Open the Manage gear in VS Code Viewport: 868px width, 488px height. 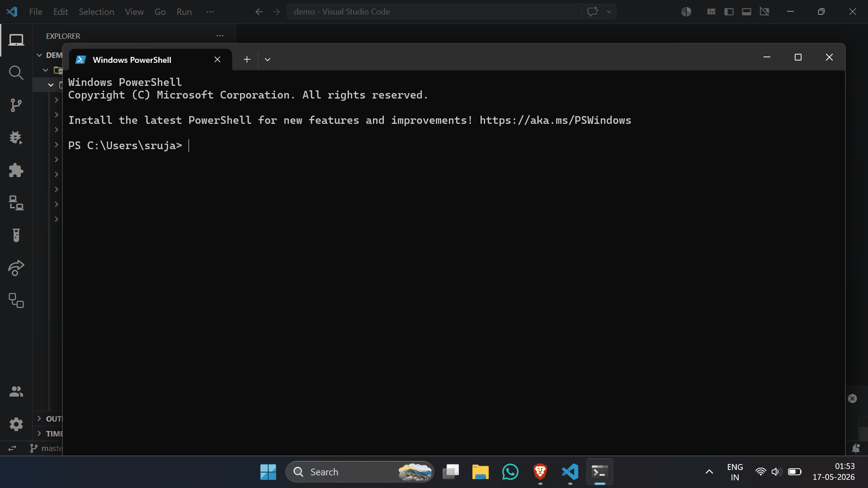pos(16,424)
